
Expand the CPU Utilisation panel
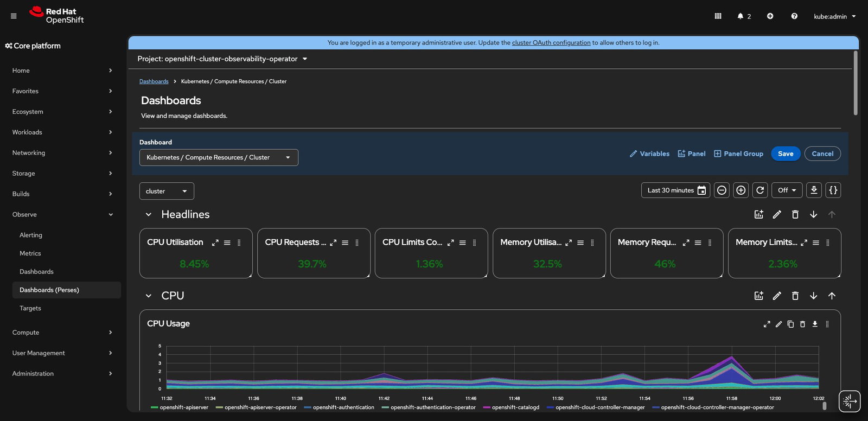[215, 243]
